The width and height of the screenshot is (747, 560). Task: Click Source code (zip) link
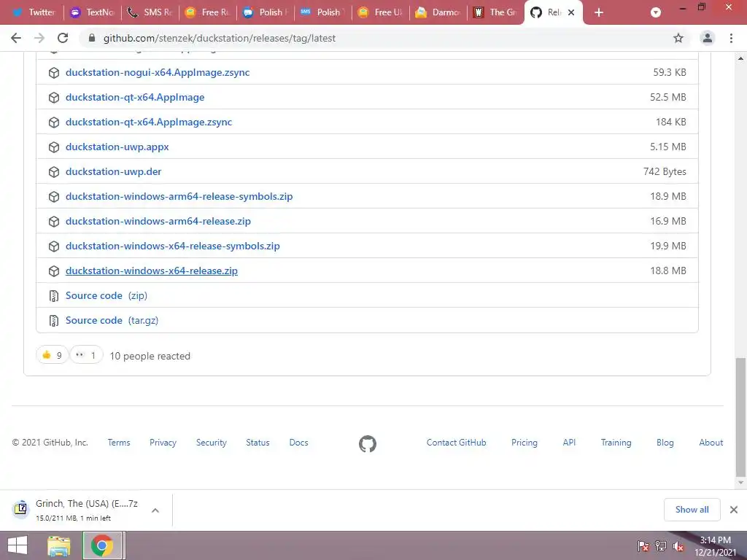[x=107, y=295]
